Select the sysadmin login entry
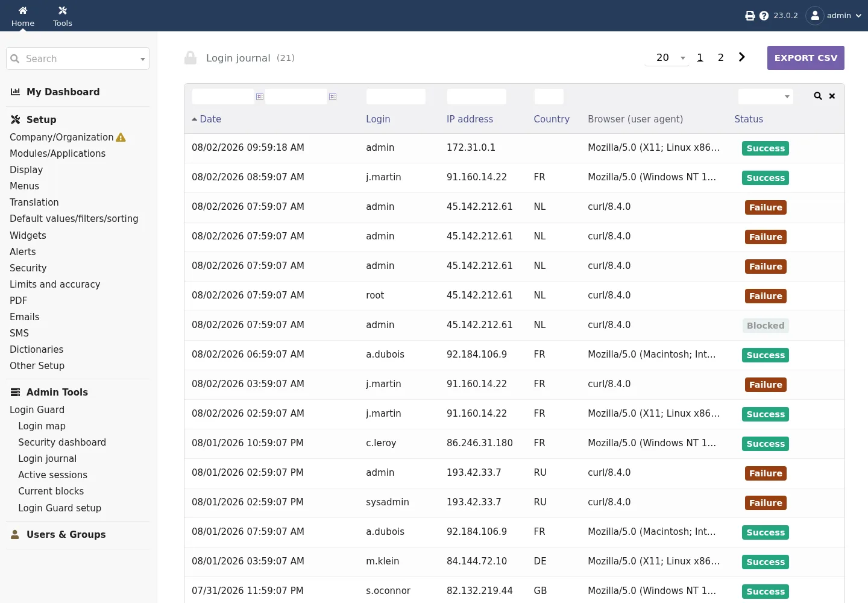The height and width of the screenshot is (603, 868). point(388,502)
